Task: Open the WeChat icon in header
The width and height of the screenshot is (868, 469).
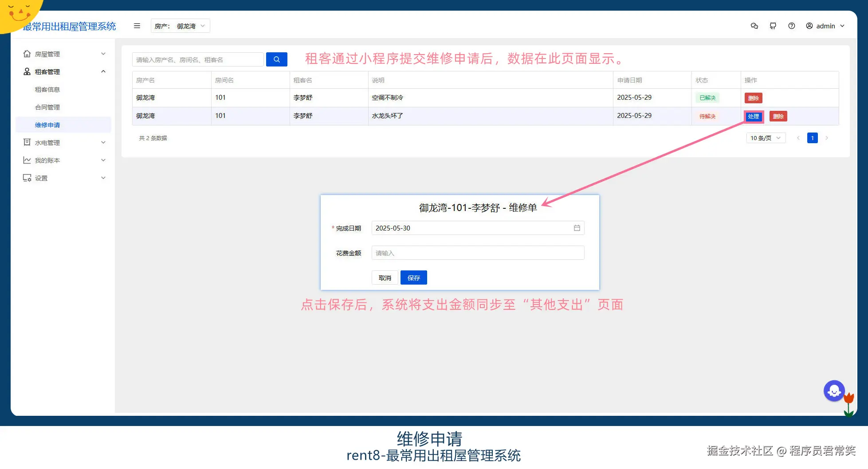Action: pos(754,26)
